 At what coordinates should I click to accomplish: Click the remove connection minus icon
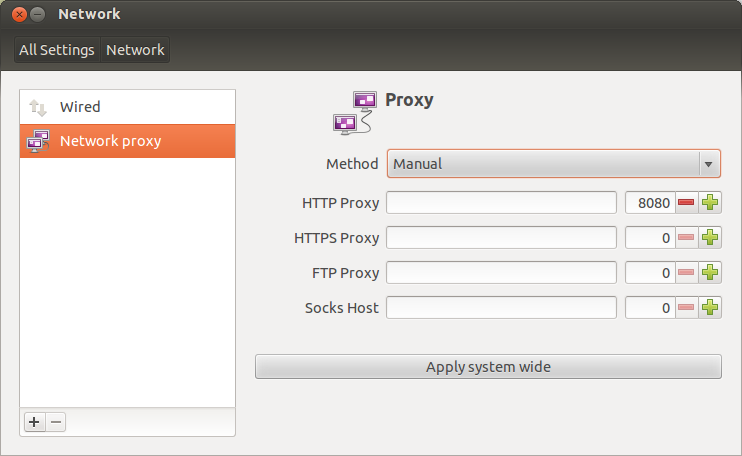click(56, 422)
